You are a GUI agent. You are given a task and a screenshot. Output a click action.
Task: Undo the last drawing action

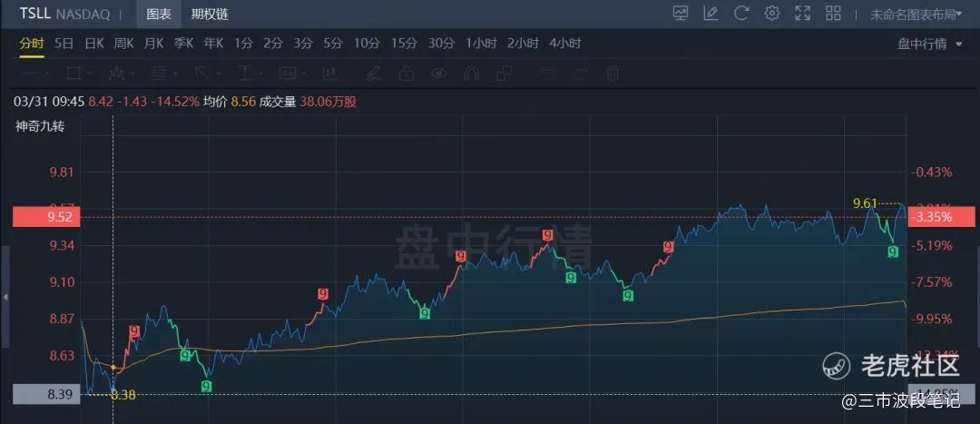pyautogui.click(x=548, y=74)
